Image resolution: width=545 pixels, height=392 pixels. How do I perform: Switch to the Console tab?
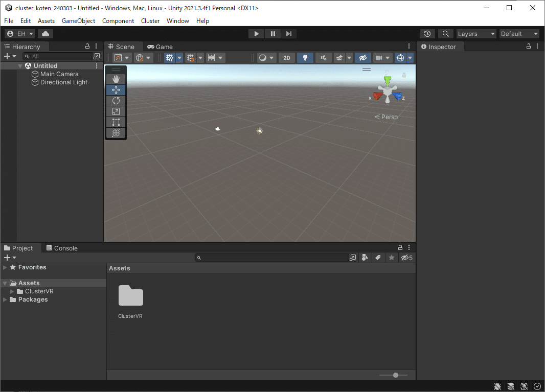click(62, 248)
